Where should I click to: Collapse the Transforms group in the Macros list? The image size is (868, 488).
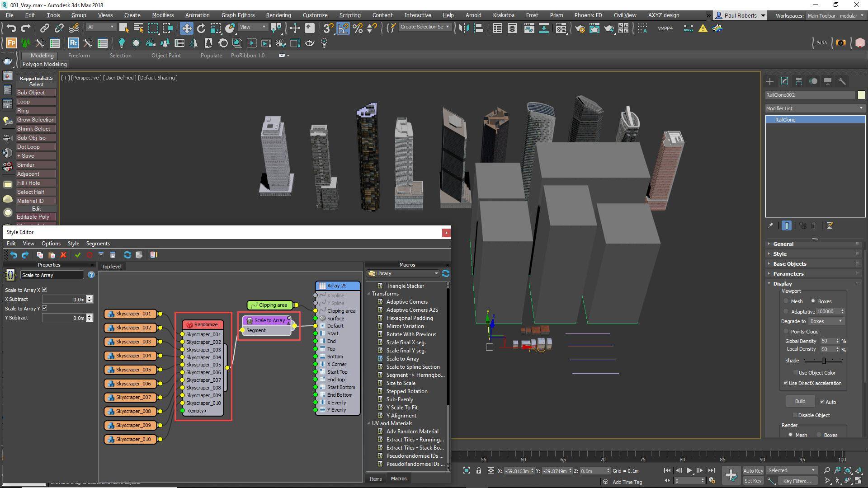pyautogui.click(x=369, y=293)
